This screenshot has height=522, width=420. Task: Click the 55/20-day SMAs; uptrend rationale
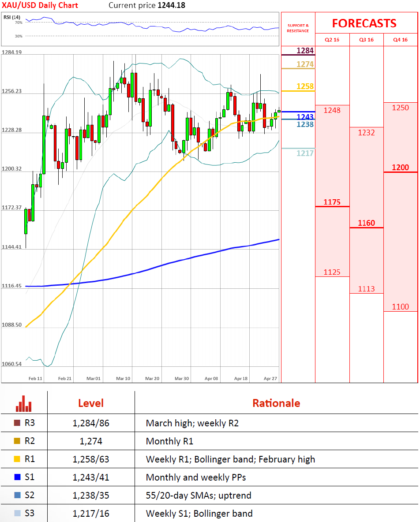coord(199,496)
